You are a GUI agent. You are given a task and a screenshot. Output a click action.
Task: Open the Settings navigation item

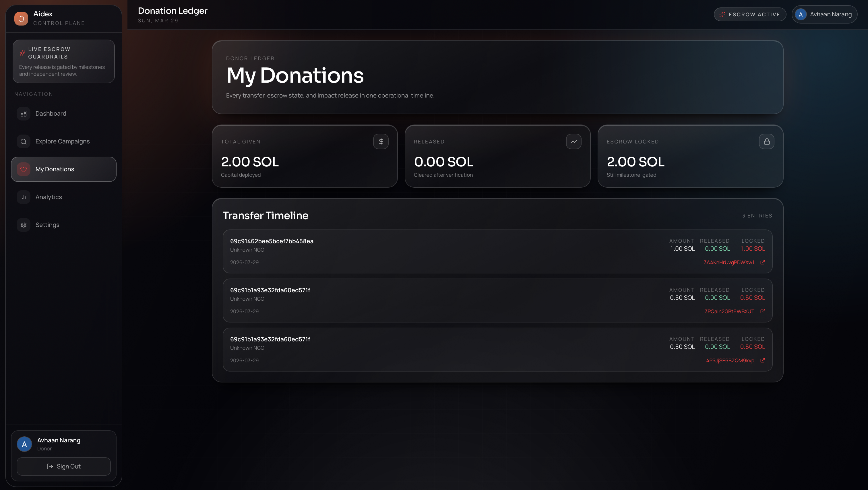point(64,225)
